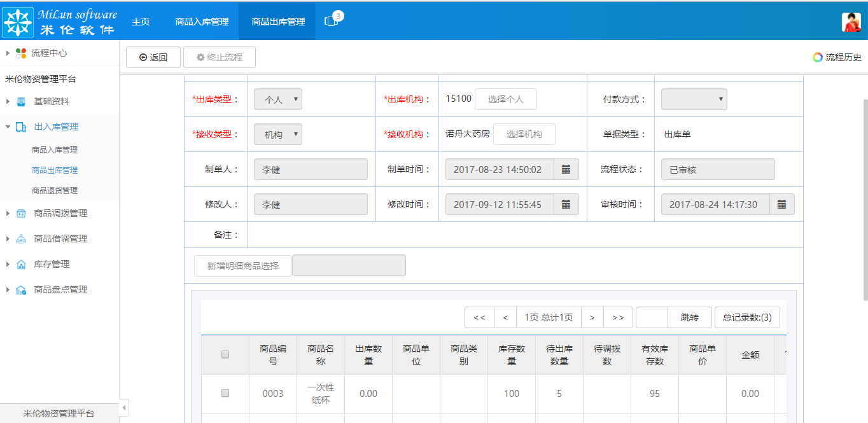
Task: Open notifications via the badge icon showing 3
Action: pyautogui.click(x=332, y=20)
